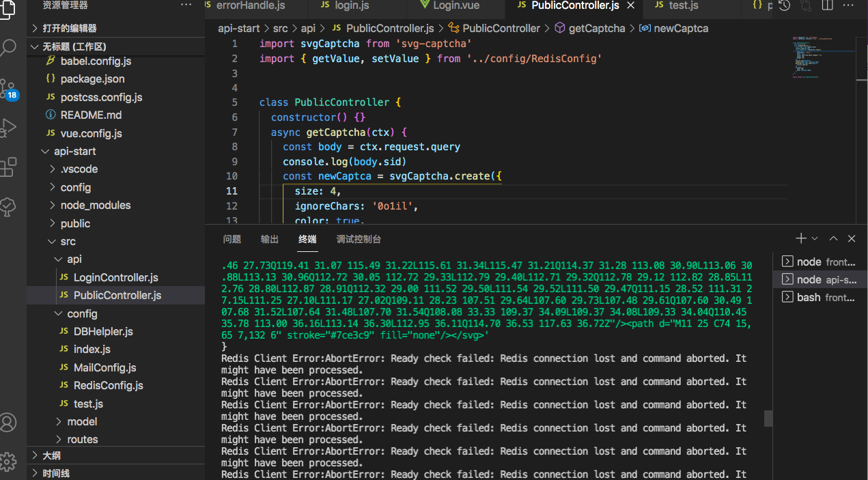Open the Run and Debug view
Viewport: 868px width, 480px height.
pyautogui.click(x=9, y=127)
